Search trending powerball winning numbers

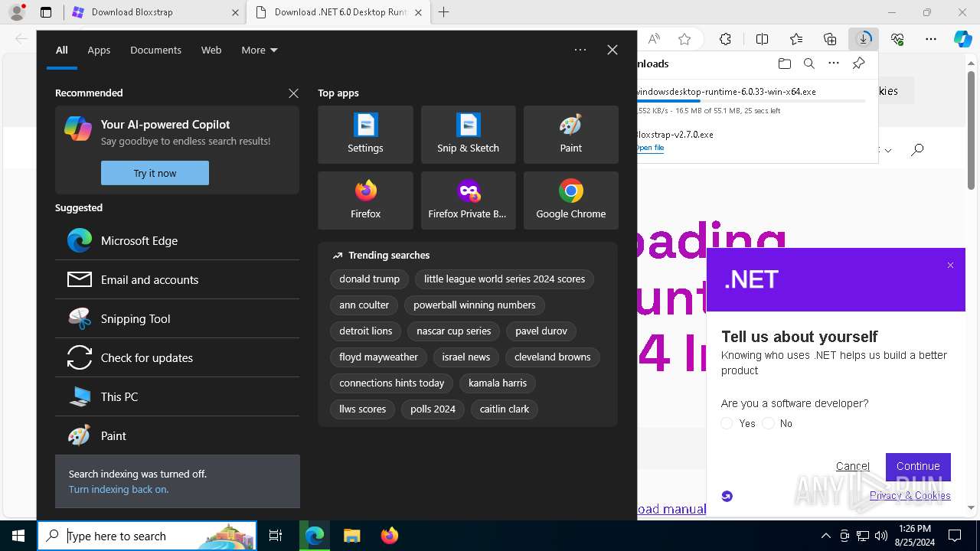[475, 305]
